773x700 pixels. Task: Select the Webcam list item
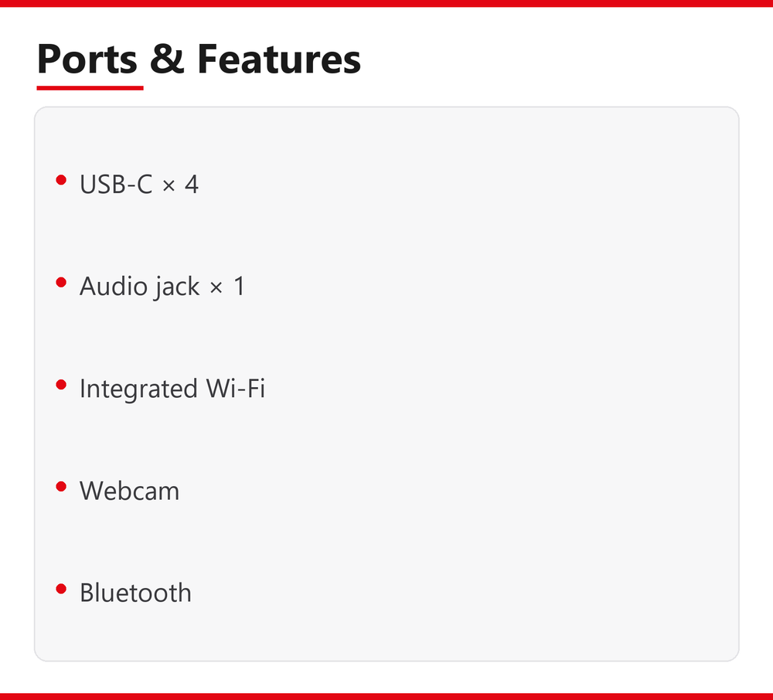coord(130,491)
